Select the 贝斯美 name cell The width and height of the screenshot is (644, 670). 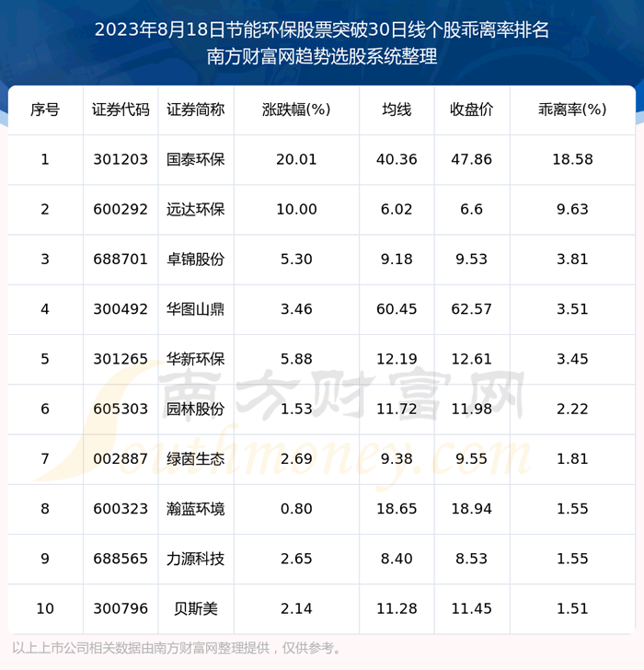196,609
